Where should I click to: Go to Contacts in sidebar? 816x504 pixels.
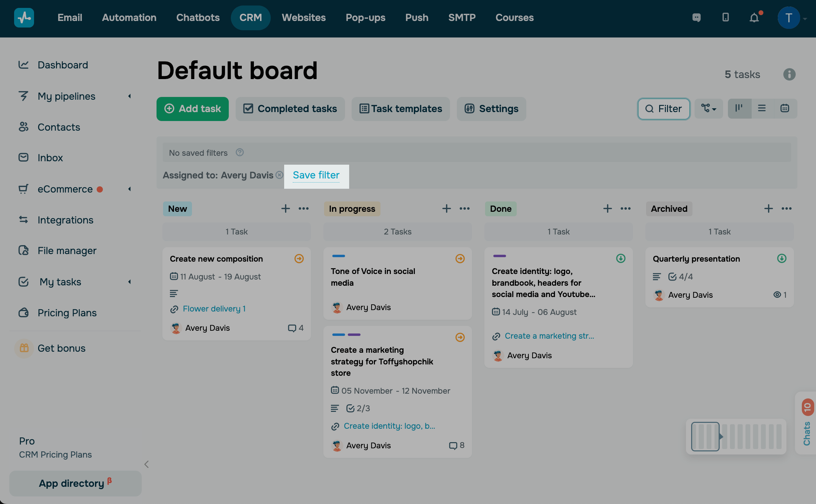click(x=59, y=127)
